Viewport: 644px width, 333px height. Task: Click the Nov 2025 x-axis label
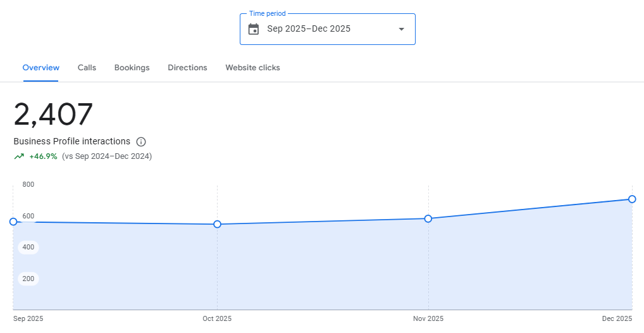(x=428, y=318)
